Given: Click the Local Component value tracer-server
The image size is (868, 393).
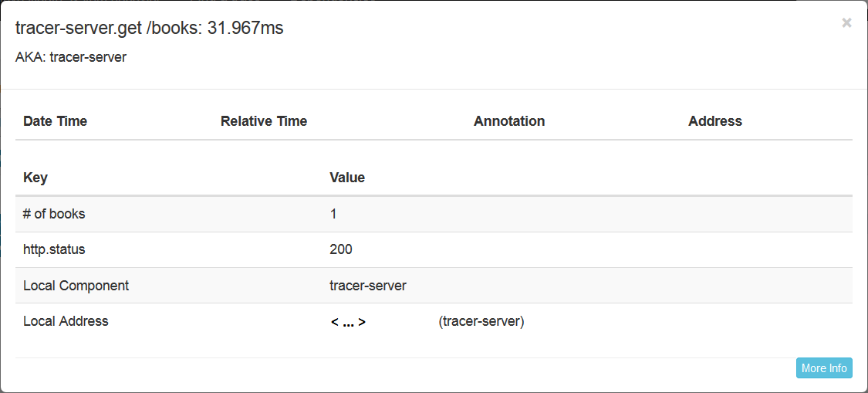Looking at the screenshot, I should coord(368,286).
